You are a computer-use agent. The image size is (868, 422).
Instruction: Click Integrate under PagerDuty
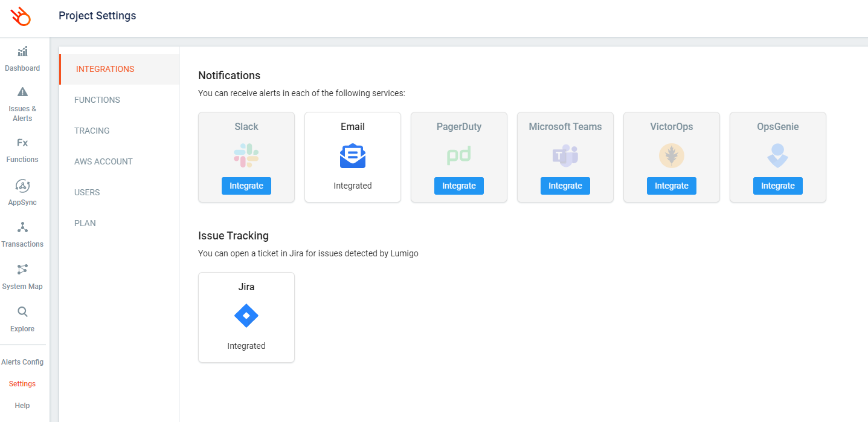tap(459, 186)
